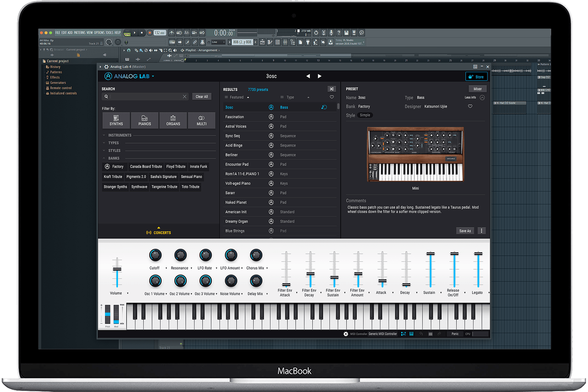
Task: Go to next preset arrow
Action: [320, 76]
